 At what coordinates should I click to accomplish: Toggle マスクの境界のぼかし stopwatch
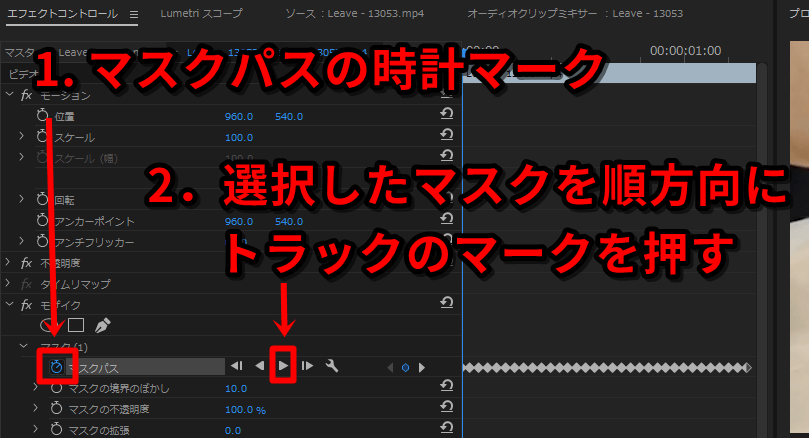tap(56, 387)
